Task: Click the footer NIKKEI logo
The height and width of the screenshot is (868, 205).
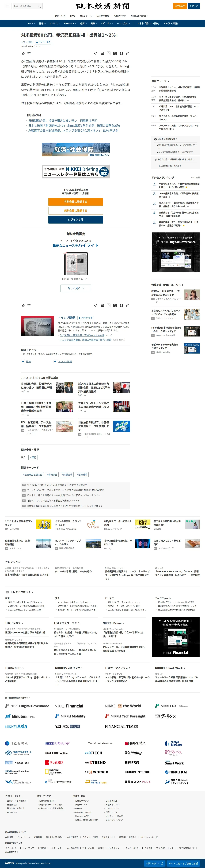Action: tap(9, 863)
